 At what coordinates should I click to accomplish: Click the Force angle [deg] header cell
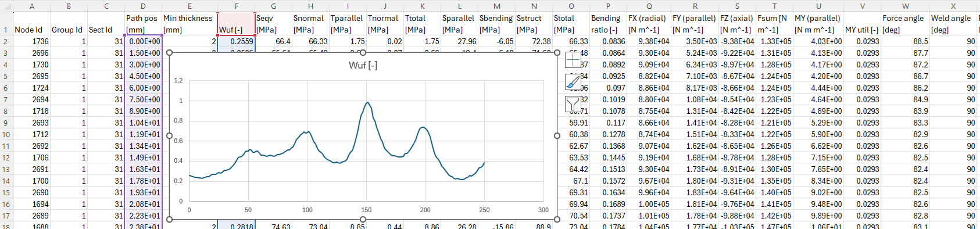click(x=906, y=24)
